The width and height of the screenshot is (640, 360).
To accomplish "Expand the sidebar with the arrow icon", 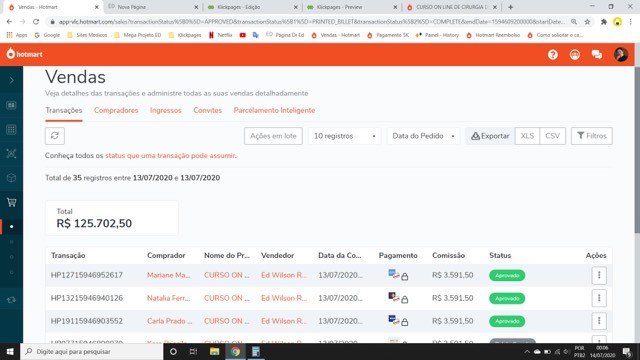I will tap(11, 80).
